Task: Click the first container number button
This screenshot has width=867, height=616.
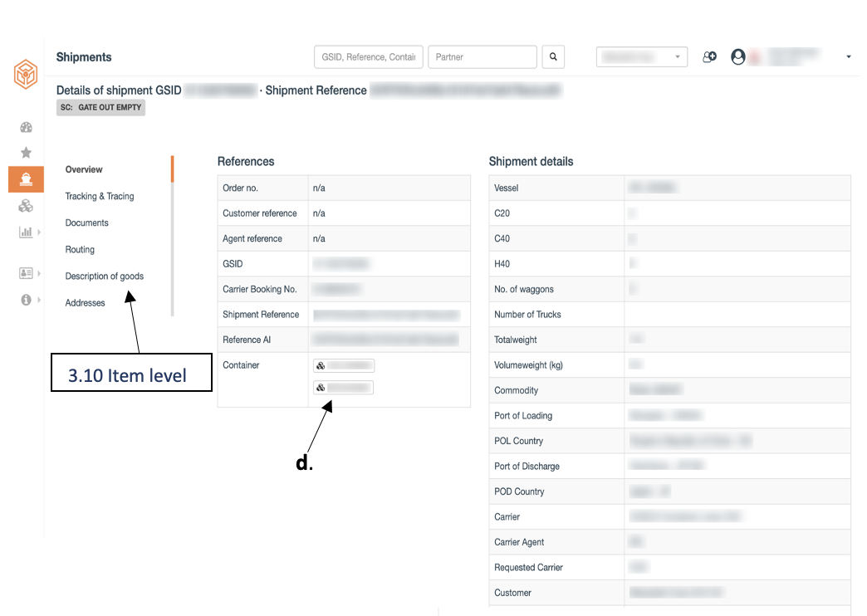Action: point(344,365)
